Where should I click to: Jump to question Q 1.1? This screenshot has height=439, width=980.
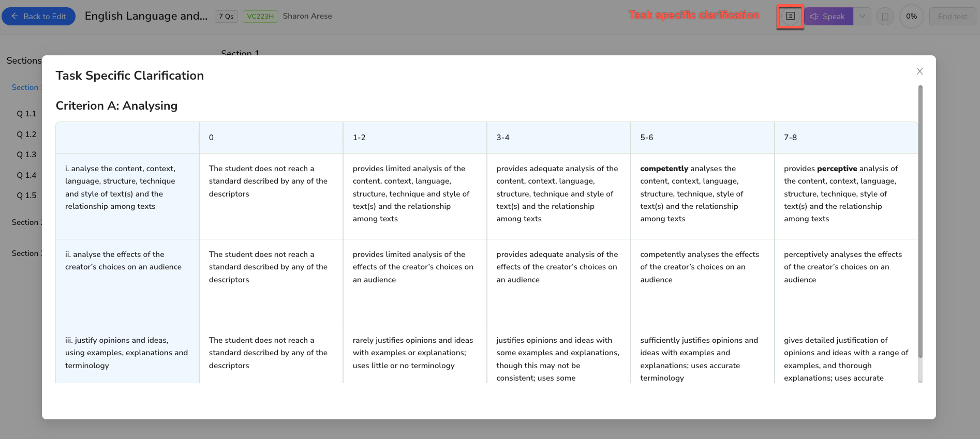click(26, 114)
